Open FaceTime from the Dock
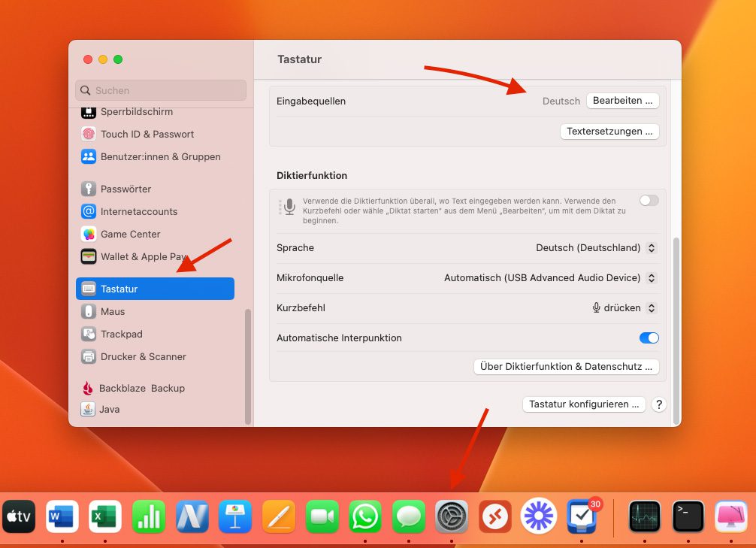Viewport: 756px width, 548px height. pyautogui.click(x=322, y=516)
